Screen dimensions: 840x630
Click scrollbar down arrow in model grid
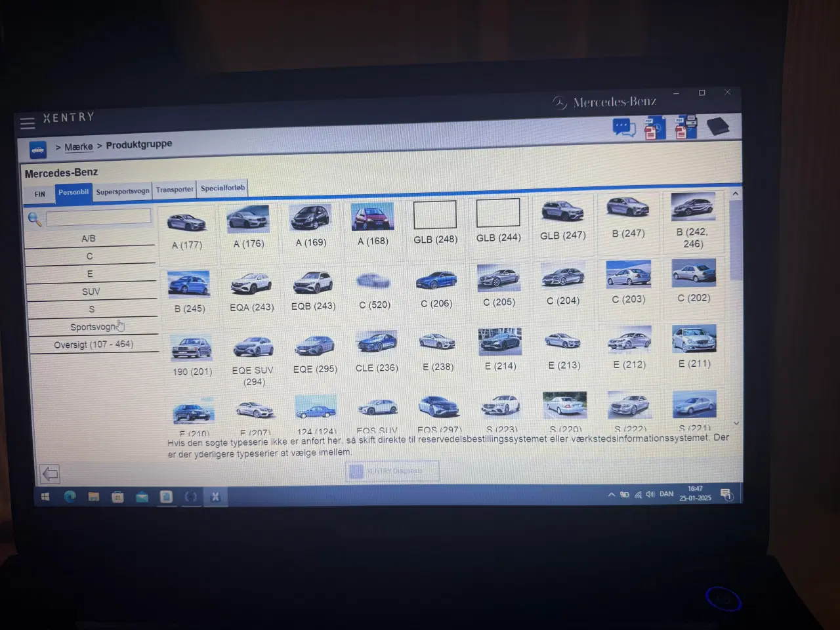[x=736, y=423]
